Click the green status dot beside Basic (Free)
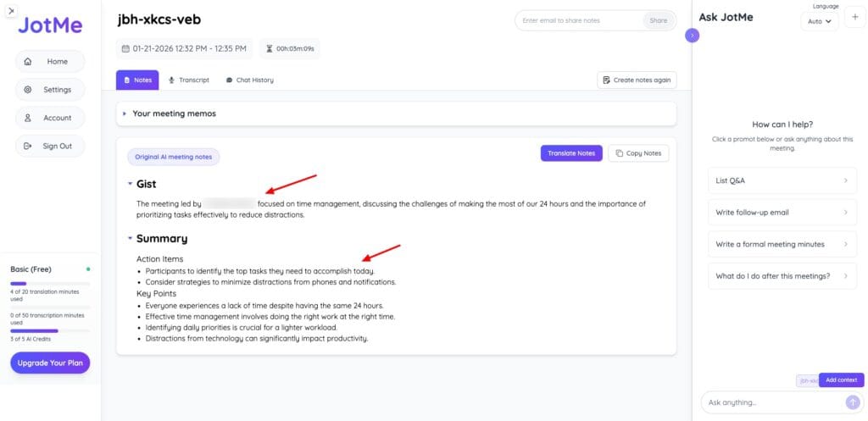 [88, 269]
